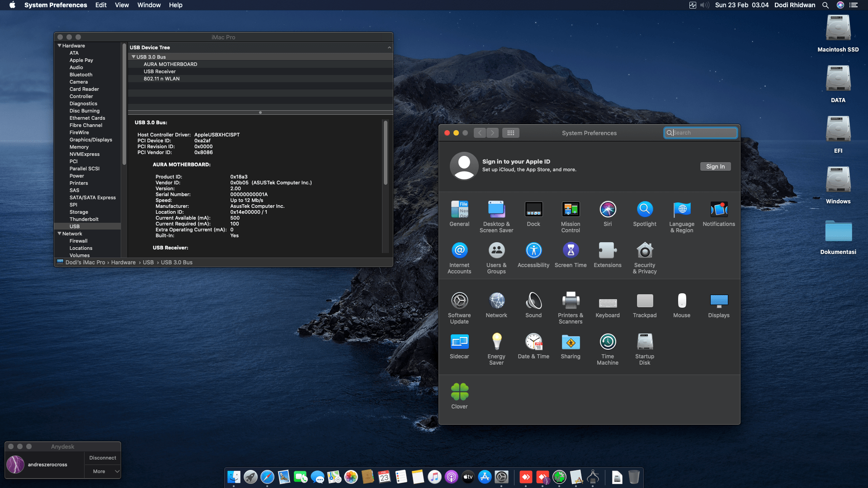
Task: Select AURA MOTHERBOARD in device tree
Action: coord(170,64)
